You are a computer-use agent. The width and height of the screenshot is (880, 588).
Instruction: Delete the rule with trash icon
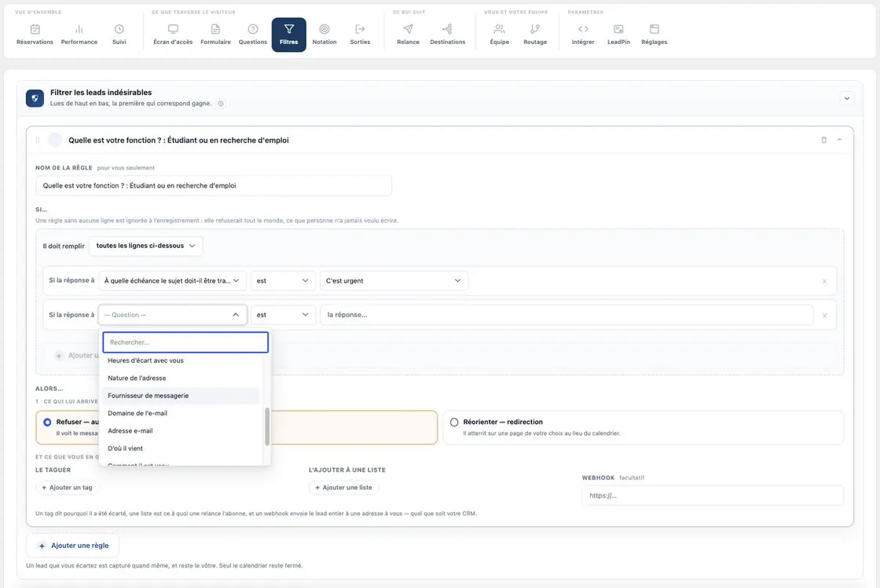click(824, 141)
